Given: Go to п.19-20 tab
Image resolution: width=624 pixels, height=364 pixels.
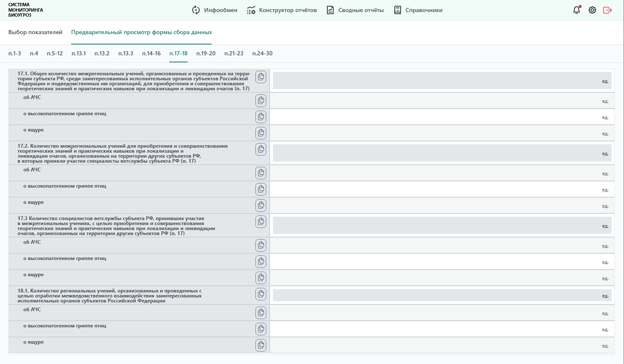Looking at the screenshot, I should [206, 53].
